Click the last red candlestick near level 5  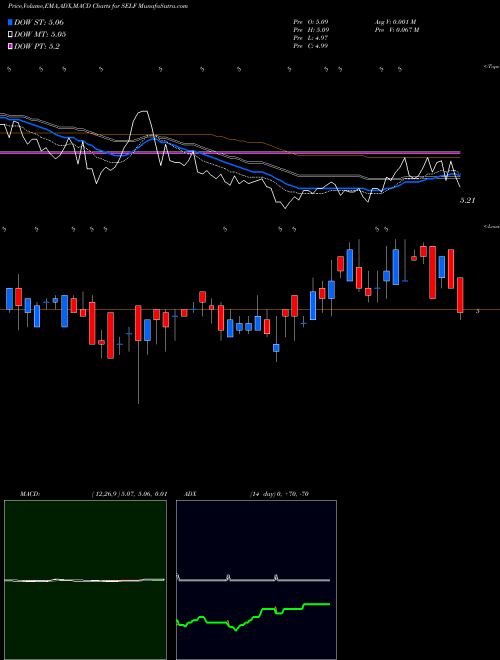(460, 295)
